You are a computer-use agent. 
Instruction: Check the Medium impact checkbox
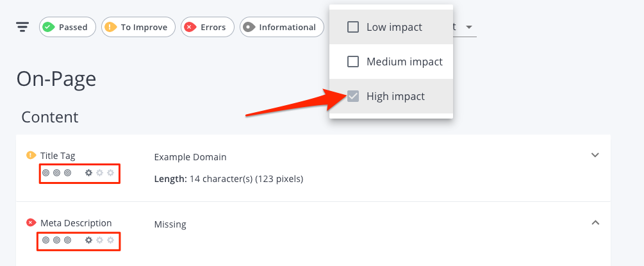point(353,62)
